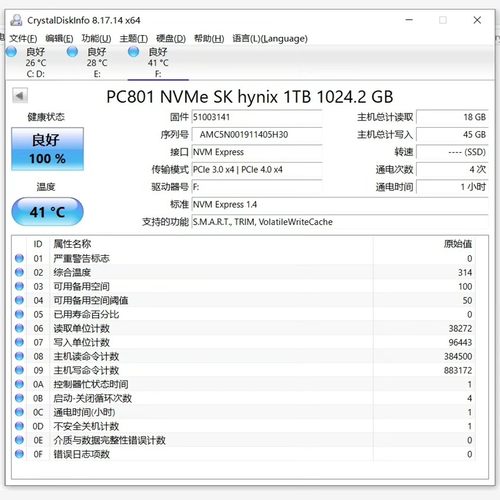Click status dot for attribute 0A 控制器忙状态时间
Image resolution: width=500 pixels, height=500 pixels.
19,384
